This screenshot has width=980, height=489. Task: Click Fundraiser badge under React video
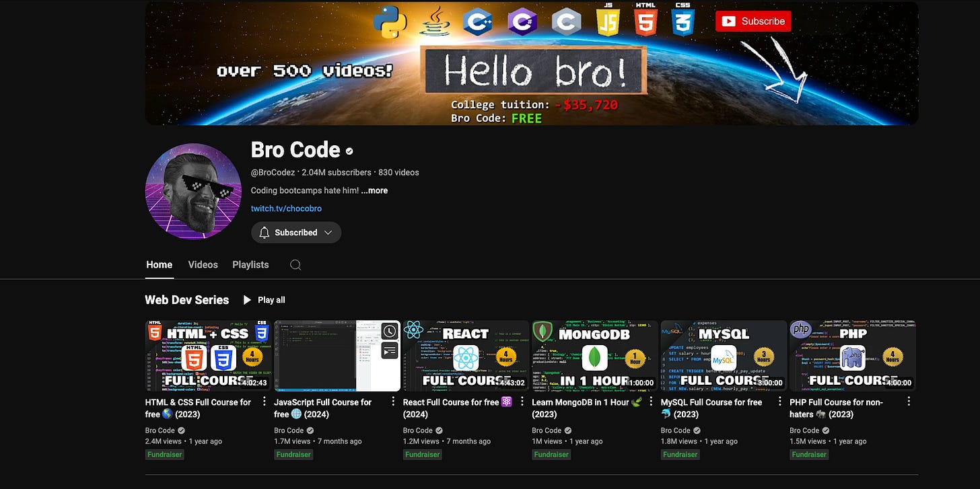(x=423, y=454)
